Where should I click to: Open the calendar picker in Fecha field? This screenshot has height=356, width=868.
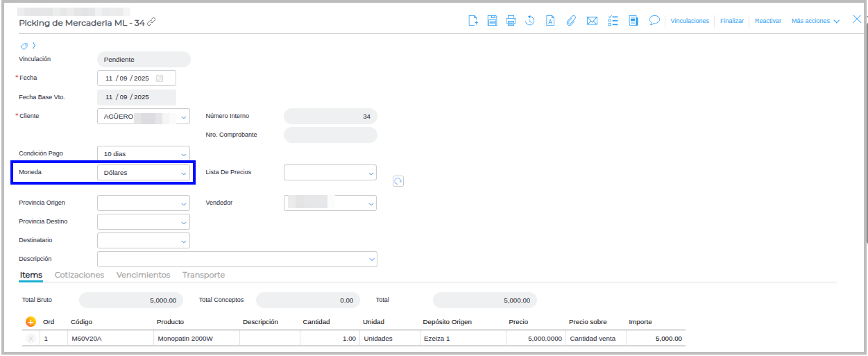click(160, 78)
